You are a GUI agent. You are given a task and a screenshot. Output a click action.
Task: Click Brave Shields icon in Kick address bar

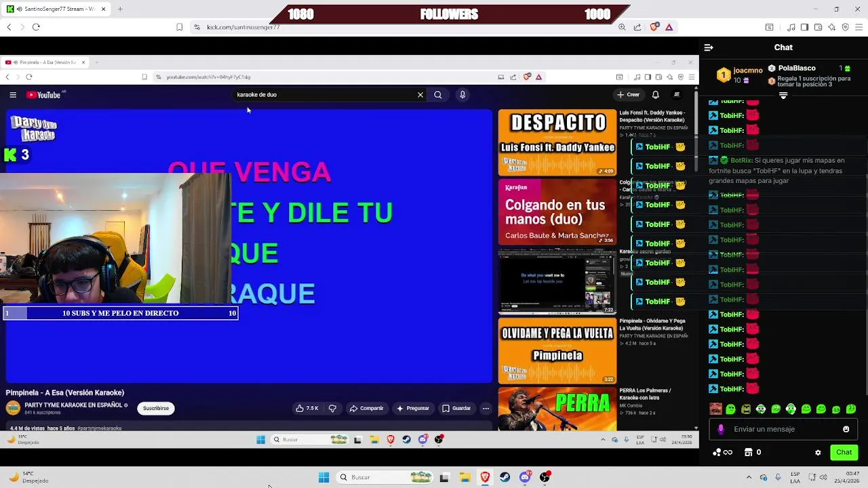(654, 27)
